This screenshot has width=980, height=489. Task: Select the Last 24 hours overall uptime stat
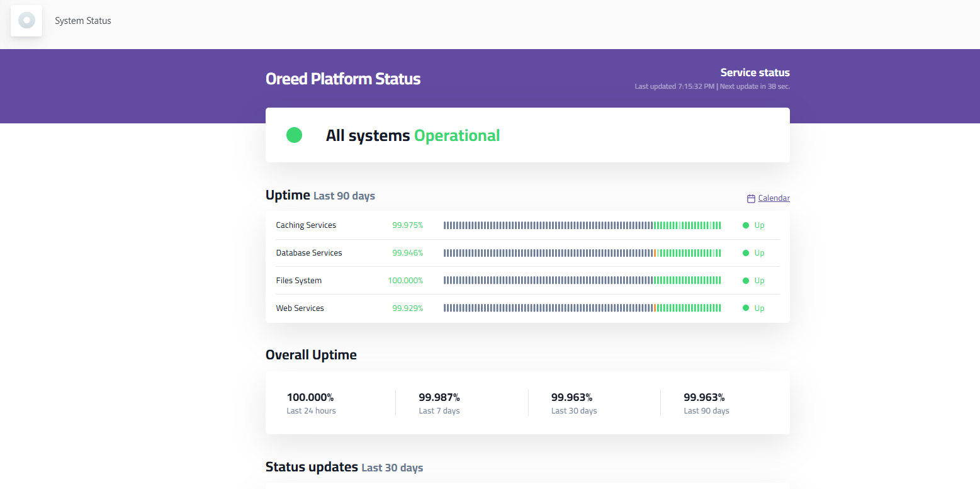pos(311,403)
